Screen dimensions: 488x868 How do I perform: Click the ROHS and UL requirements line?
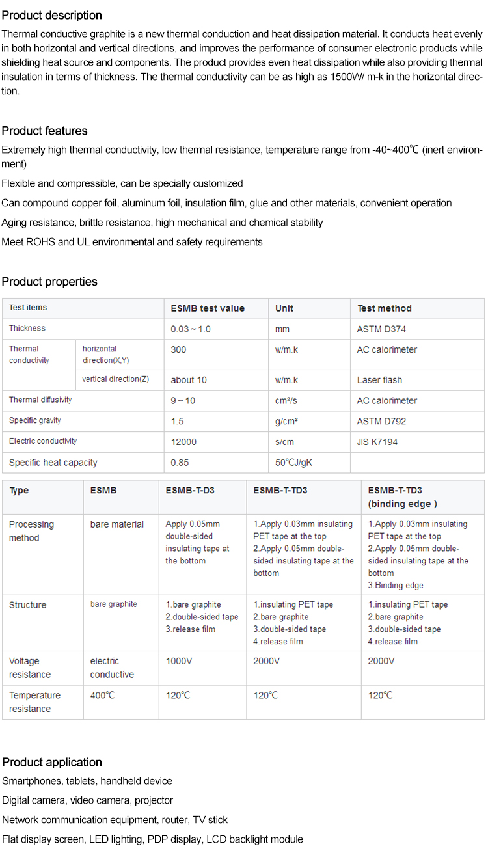132,242
